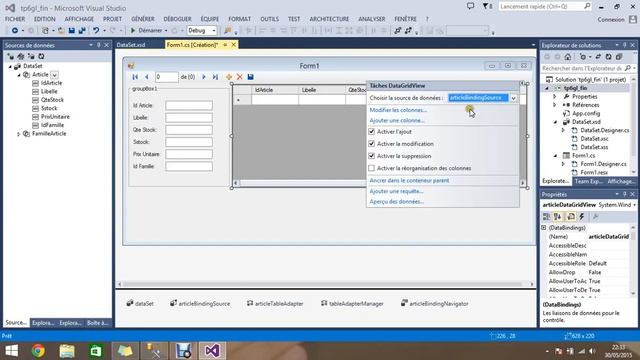This screenshot has height=360, width=640.
Task: Click Aperçu des données link
Action: click(397, 202)
